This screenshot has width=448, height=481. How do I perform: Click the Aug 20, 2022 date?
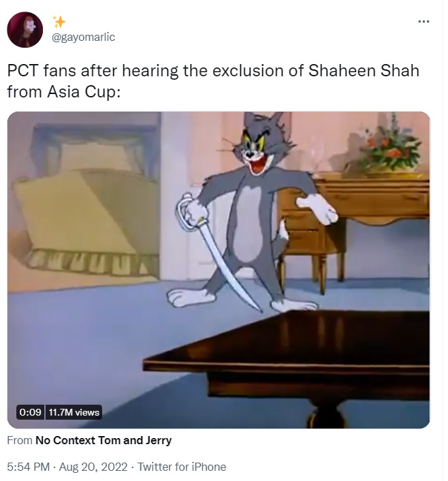[x=93, y=467]
